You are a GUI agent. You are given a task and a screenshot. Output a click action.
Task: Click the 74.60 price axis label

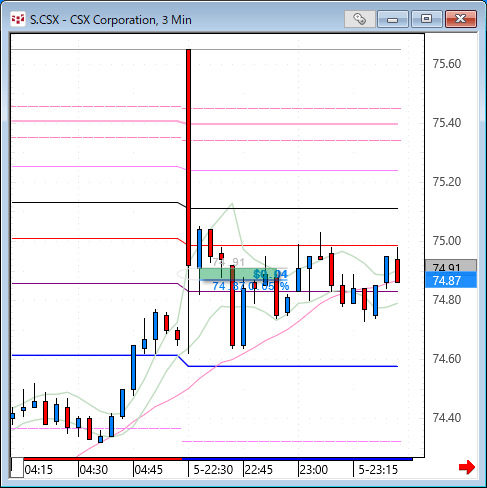coord(447,359)
